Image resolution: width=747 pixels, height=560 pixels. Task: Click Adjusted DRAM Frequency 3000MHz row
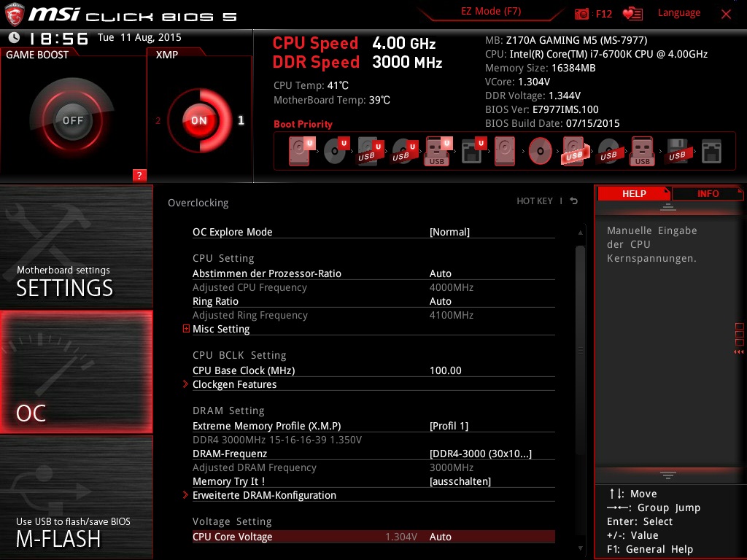click(373, 467)
